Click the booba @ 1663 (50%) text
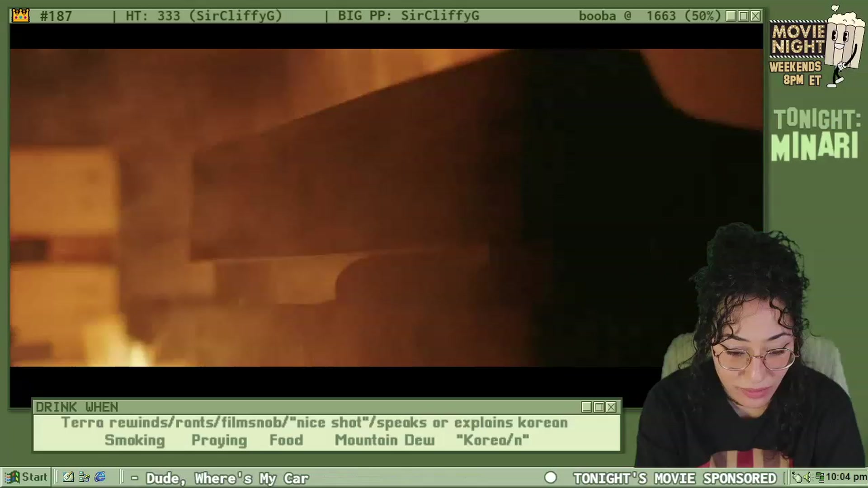The height and width of the screenshot is (488, 868). 650,16
